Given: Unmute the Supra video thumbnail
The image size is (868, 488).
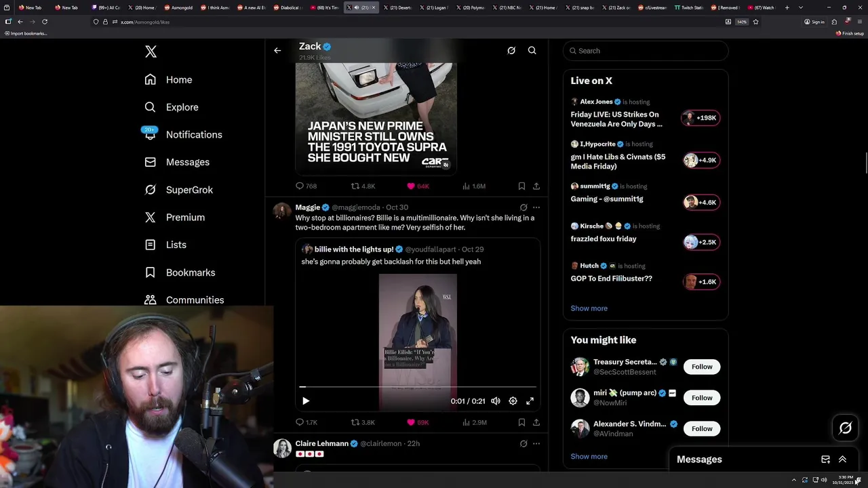Looking at the screenshot, I should tap(446, 165).
